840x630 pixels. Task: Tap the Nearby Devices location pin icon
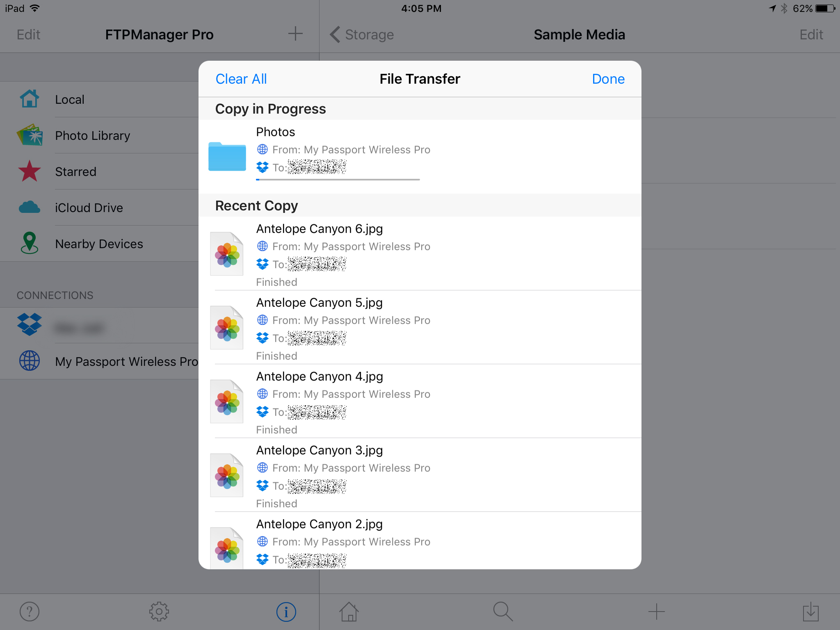30,243
